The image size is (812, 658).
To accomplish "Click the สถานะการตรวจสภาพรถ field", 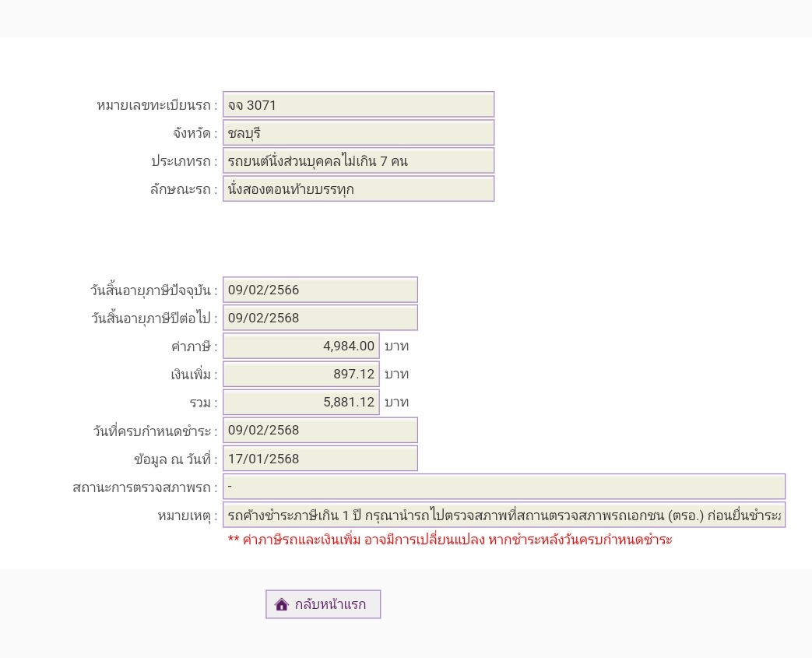I will coord(504,487).
